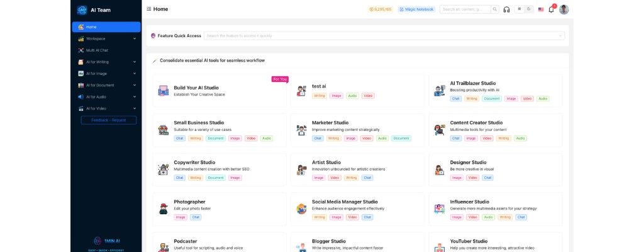
Task: Click the AI Team logo
Action: point(82,9)
